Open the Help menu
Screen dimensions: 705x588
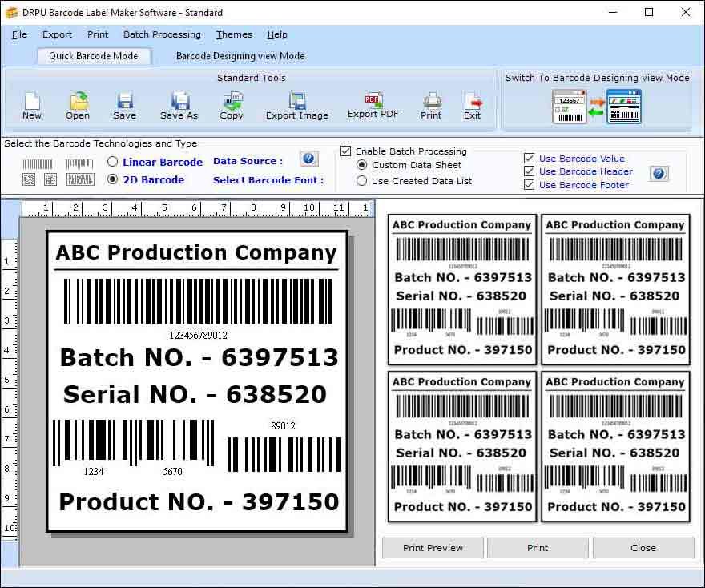277,34
